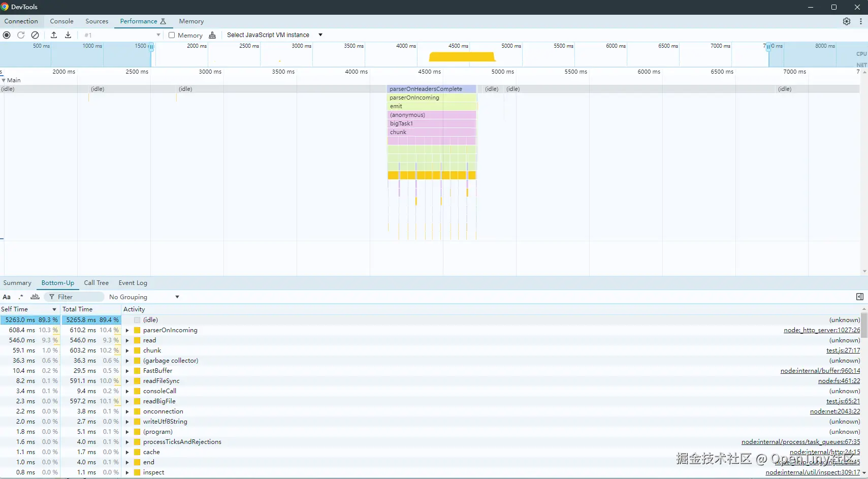The image size is (868, 479).
Task: Save the profile with the download icon
Action: [68, 35]
